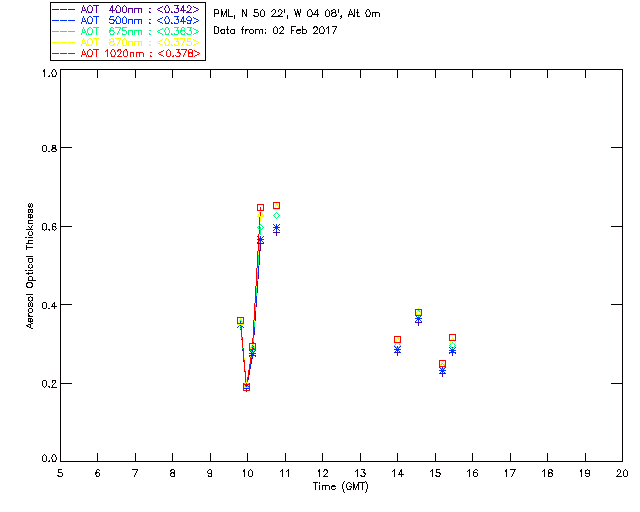
Task: Click legend entry AOT 870nm <0.375>
Action: pos(126,42)
